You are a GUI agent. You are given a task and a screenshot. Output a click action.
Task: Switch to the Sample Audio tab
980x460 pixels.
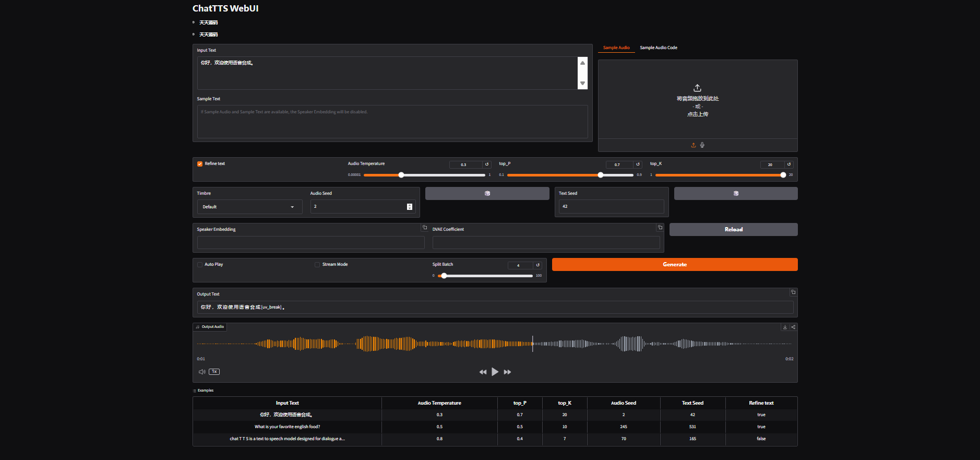click(616, 48)
